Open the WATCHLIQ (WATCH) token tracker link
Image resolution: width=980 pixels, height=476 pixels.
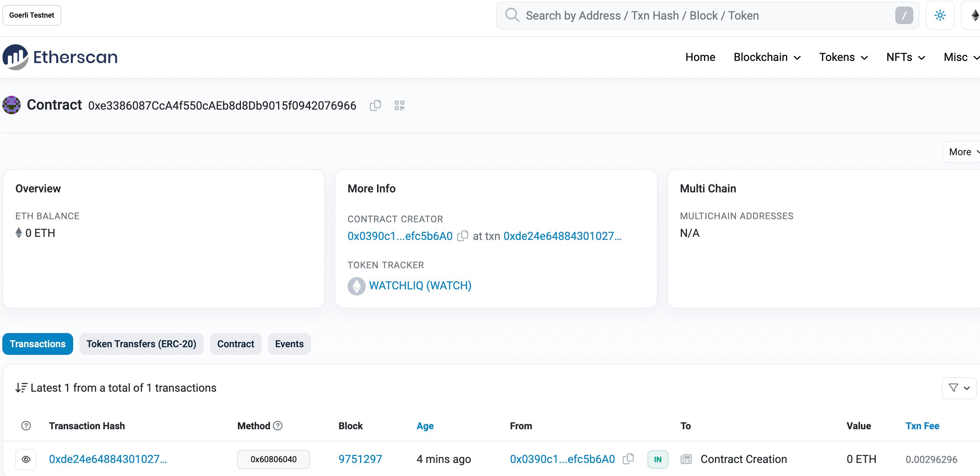point(420,286)
